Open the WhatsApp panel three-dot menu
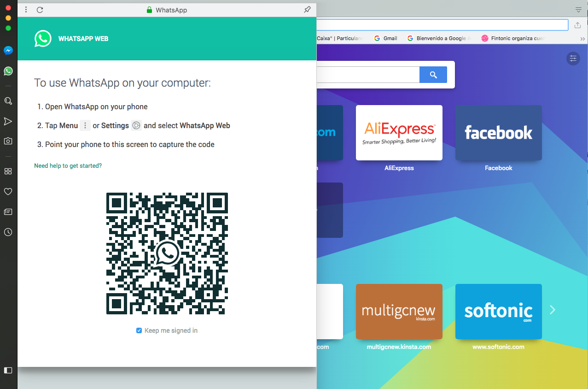Screen dimensions: 588x389 pos(26,10)
